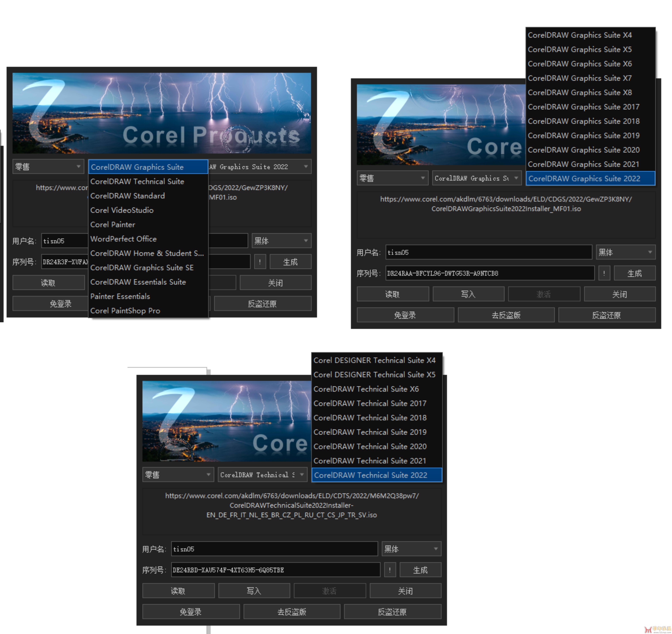The width and height of the screenshot is (672, 634).
Task: Select CorelDRAW Graphics Suite X5
Action: pos(591,49)
